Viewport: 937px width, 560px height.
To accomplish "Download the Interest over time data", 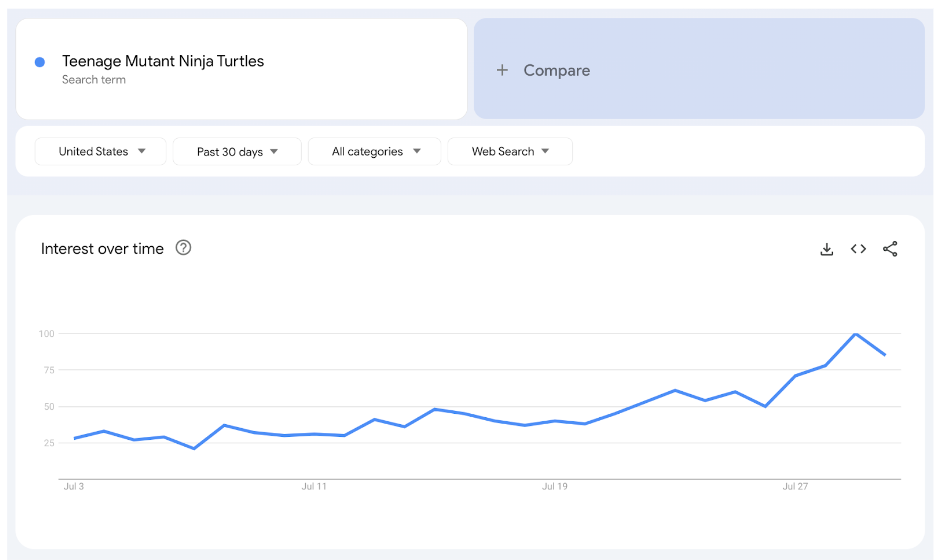I will pyautogui.click(x=826, y=249).
